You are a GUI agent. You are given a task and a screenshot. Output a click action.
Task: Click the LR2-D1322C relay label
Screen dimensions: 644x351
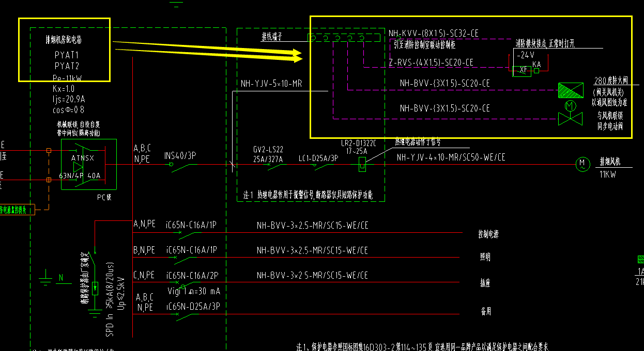(359, 142)
